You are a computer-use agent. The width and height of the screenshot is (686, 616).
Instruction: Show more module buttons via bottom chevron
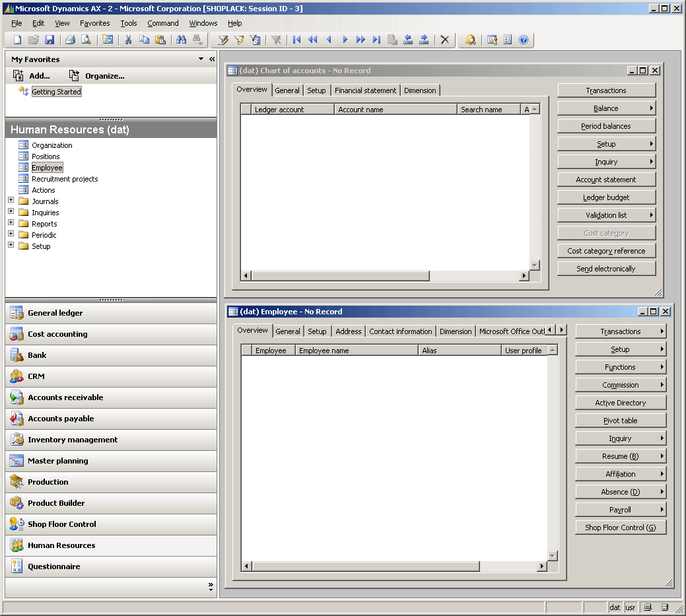[x=211, y=587]
